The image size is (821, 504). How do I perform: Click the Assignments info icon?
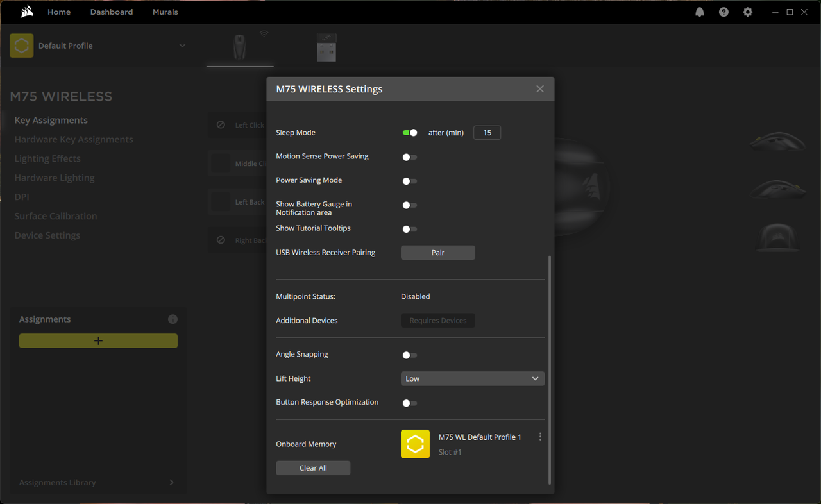click(173, 319)
